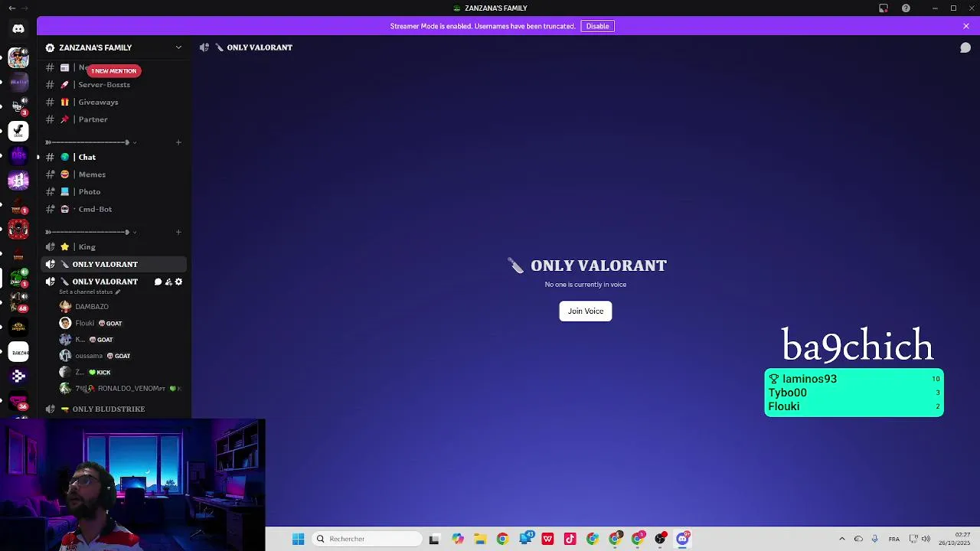Click Flouki row in leaderboard overlay
The width and height of the screenshot is (980, 551).
(854, 406)
